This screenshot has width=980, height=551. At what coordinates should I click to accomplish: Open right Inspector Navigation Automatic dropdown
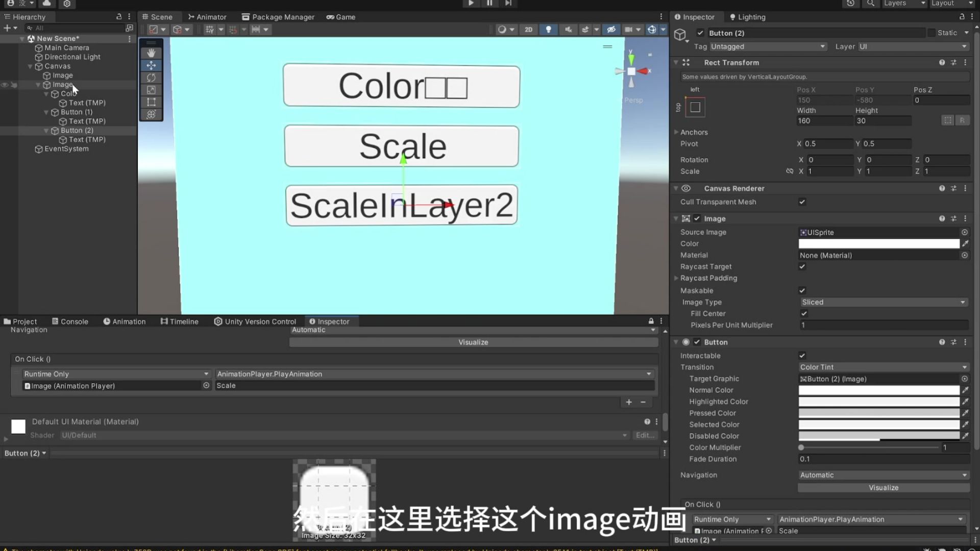[884, 475]
